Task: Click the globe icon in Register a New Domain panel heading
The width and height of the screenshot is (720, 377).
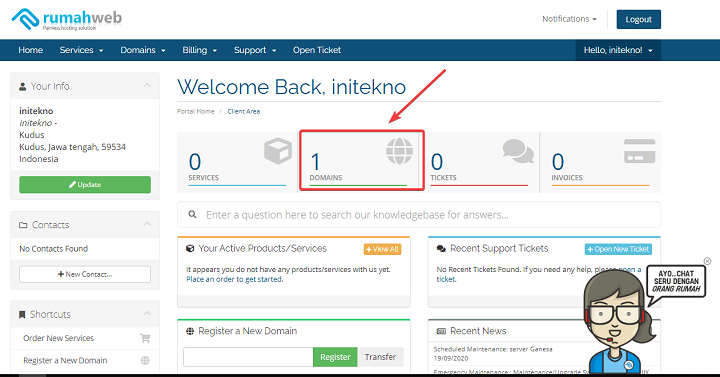Action: point(190,331)
